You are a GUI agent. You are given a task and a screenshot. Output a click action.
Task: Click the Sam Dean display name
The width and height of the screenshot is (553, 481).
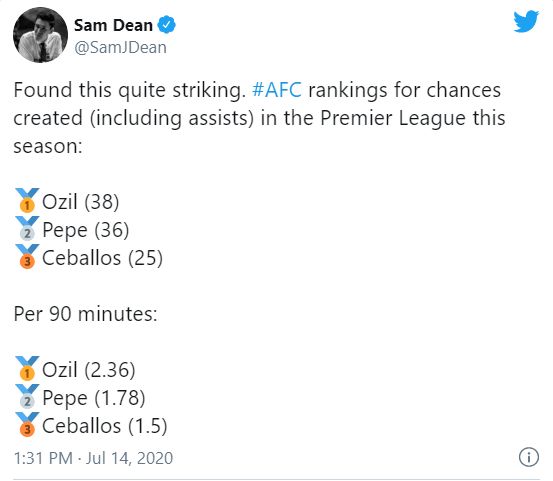pyautogui.click(x=113, y=25)
